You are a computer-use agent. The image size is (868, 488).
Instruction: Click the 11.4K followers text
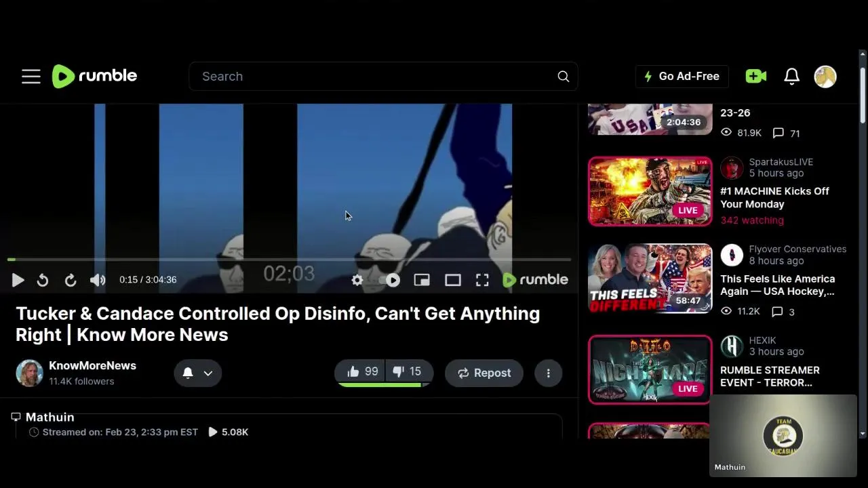(x=81, y=382)
